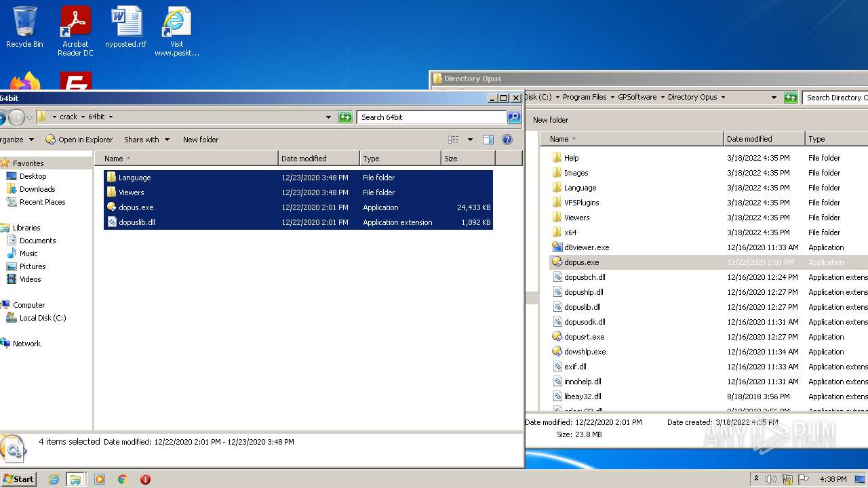868x488 pixels.
Task: Sort by the Name column in the 64bit window
Action: [186, 159]
